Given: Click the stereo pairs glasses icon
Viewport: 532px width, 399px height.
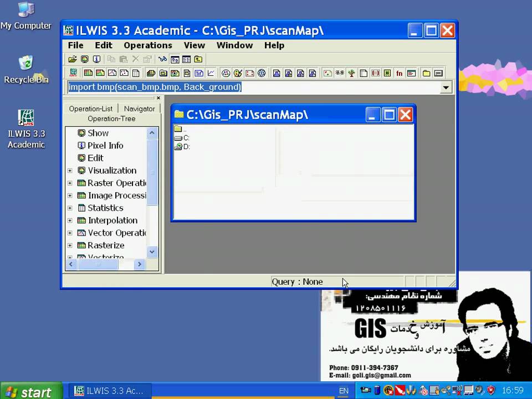Looking at the screenshot, I should click(340, 73).
